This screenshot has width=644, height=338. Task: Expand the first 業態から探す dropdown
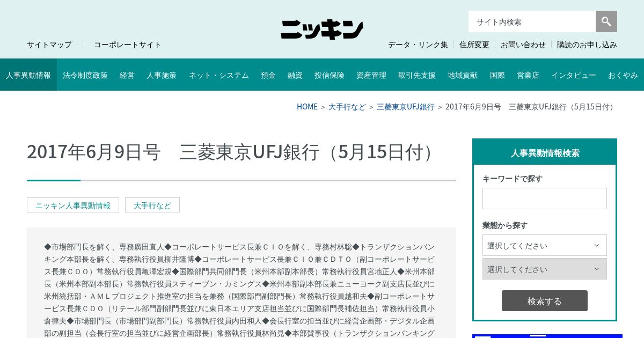tap(545, 245)
